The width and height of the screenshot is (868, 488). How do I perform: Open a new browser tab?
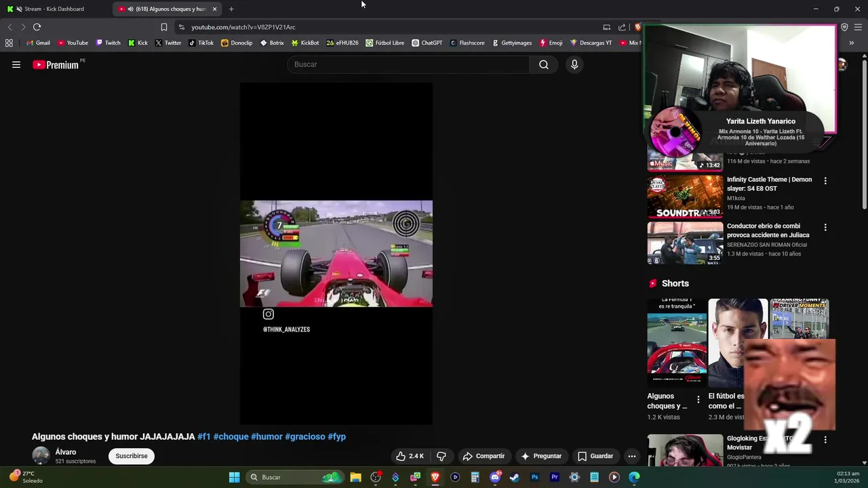tap(231, 9)
